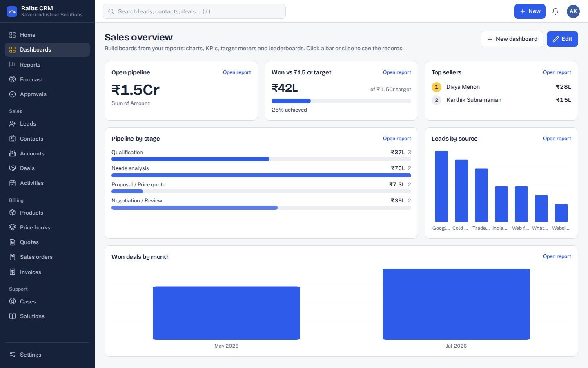
Task: Open report for Pipeline by stage
Action: coord(397,139)
